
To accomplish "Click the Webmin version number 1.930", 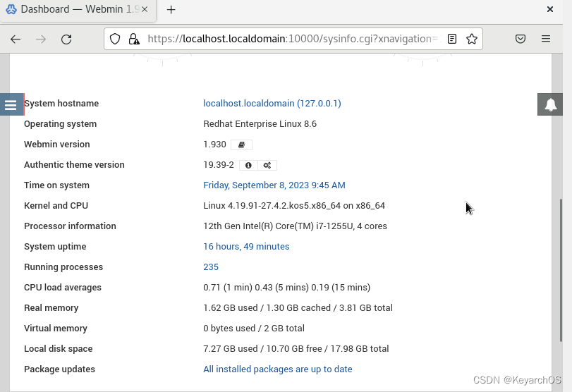I will [x=214, y=145].
